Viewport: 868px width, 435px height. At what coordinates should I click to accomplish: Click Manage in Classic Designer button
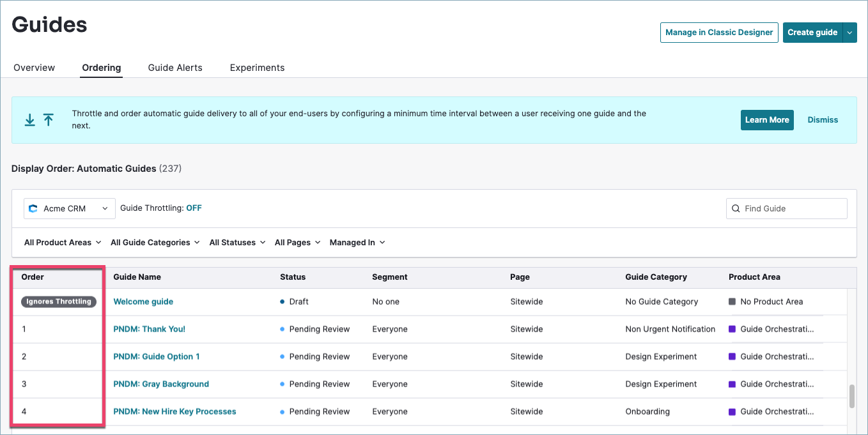pyautogui.click(x=719, y=33)
